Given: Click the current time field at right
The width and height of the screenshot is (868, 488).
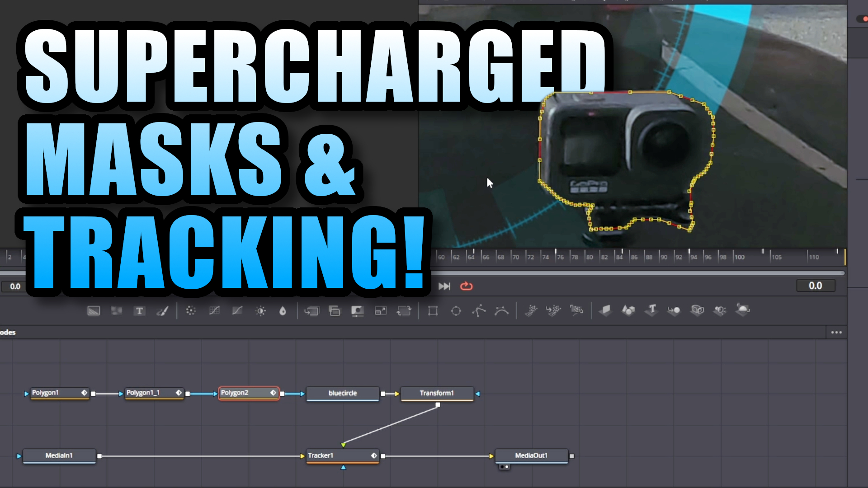Looking at the screenshot, I should pyautogui.click(x=815, y=286).
